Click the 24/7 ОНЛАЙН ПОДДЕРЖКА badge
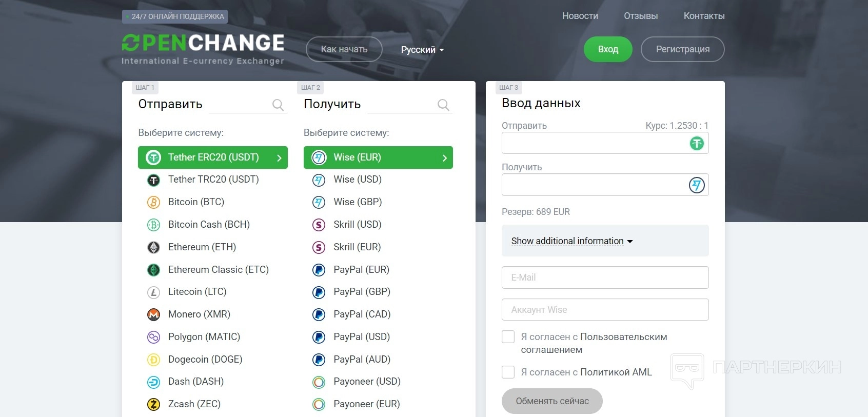 click(175, 16)
